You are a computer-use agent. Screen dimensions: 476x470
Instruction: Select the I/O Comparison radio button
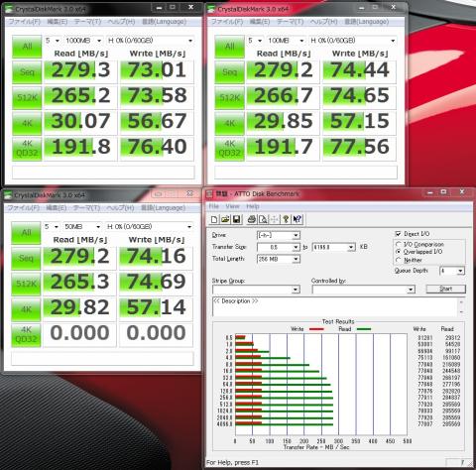point(399,244)
